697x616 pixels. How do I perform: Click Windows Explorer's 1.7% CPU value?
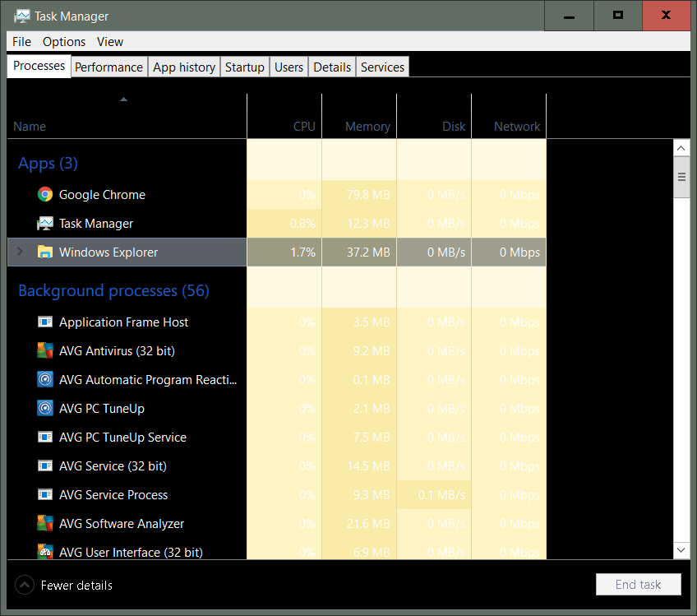(302, 252)
